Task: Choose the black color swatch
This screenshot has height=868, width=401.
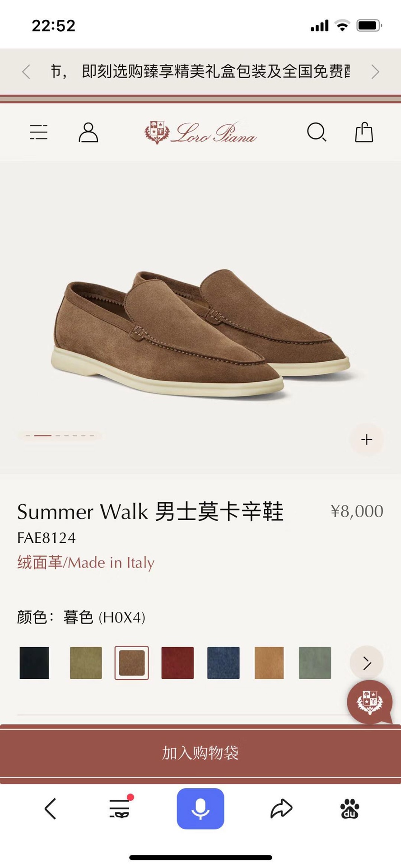Action: tap(34, 663)
